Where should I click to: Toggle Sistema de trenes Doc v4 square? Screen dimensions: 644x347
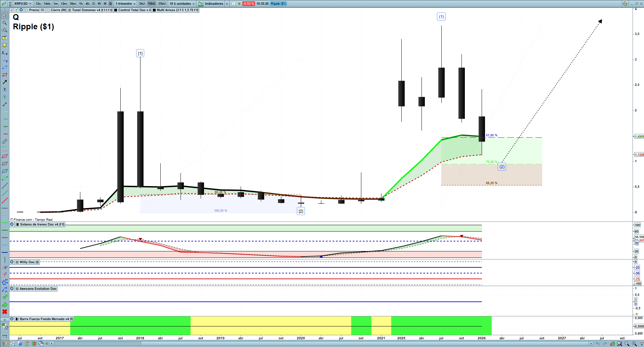[x=17, y=224]
